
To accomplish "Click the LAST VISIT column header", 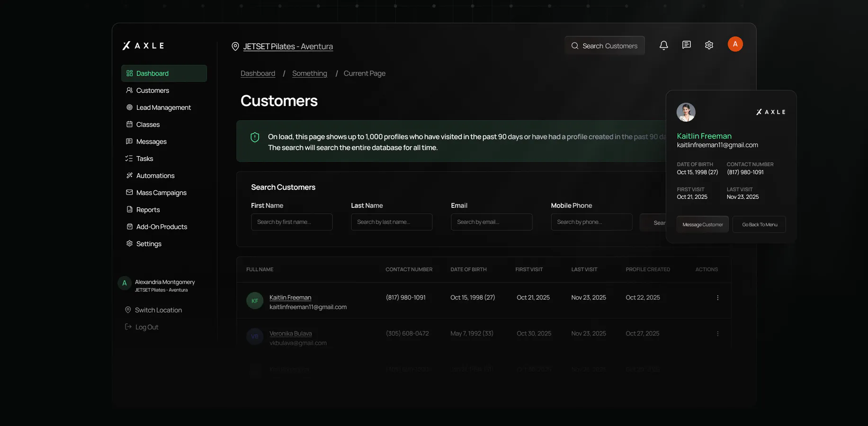I will click(584, 269).
